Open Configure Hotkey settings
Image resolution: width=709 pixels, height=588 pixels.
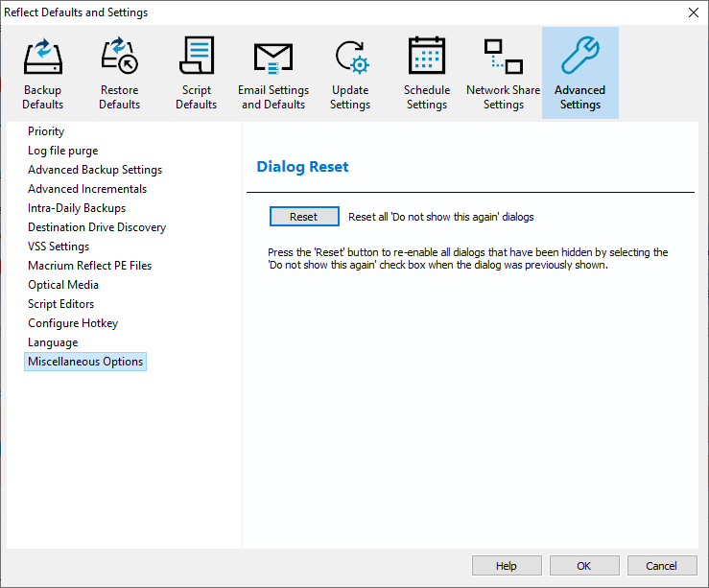[73, 323]
